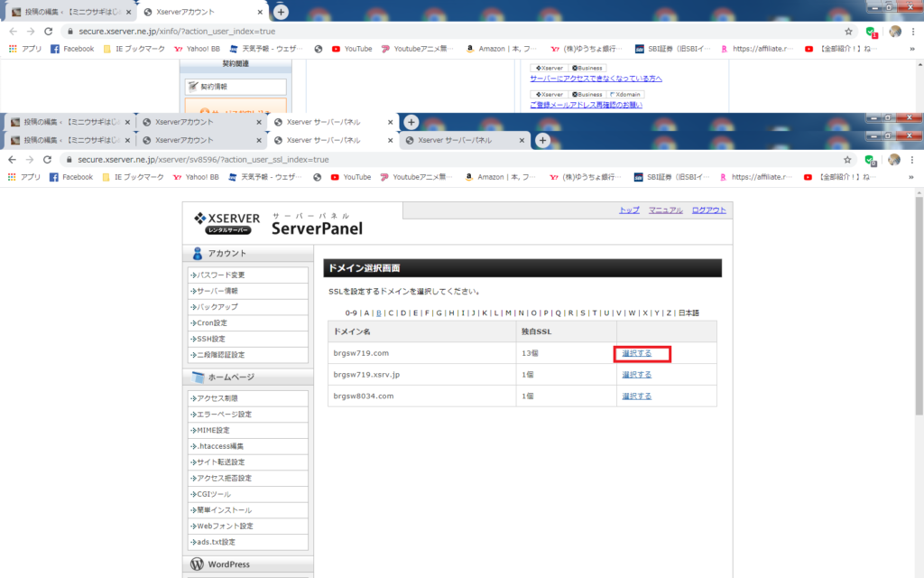Filter domains by letter B
The image size is (924, 578).
379,313
